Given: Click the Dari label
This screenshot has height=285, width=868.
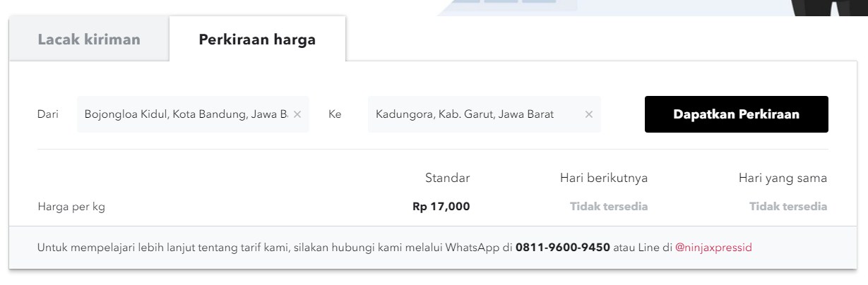Looking at the screenshot, I should coord(47,114).
